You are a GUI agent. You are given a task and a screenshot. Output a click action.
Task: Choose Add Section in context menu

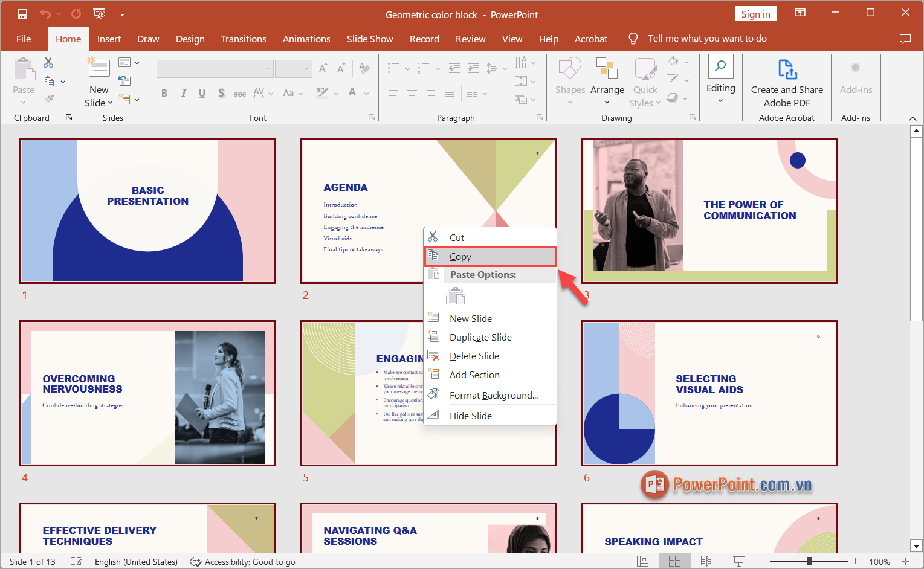(x=490, y=375)
